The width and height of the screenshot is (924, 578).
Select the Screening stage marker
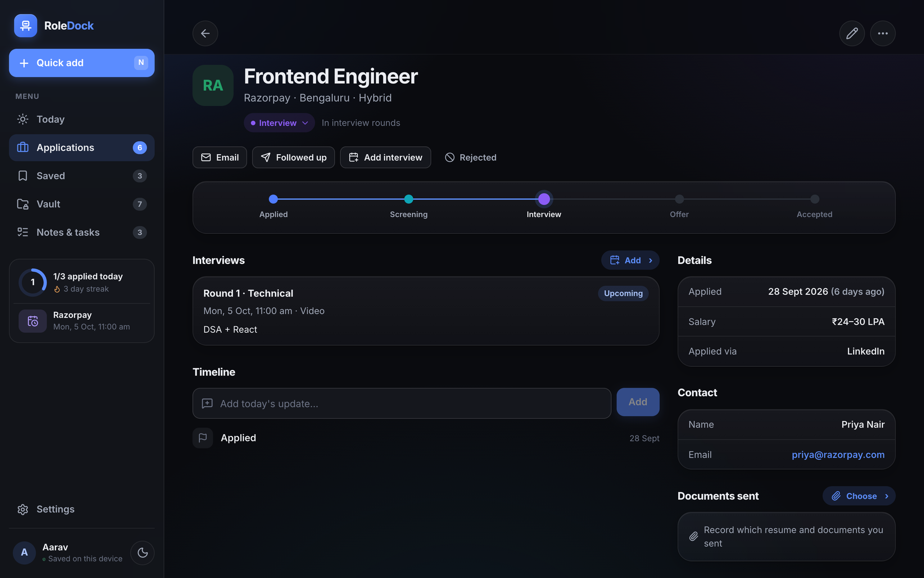coord(409,199)
